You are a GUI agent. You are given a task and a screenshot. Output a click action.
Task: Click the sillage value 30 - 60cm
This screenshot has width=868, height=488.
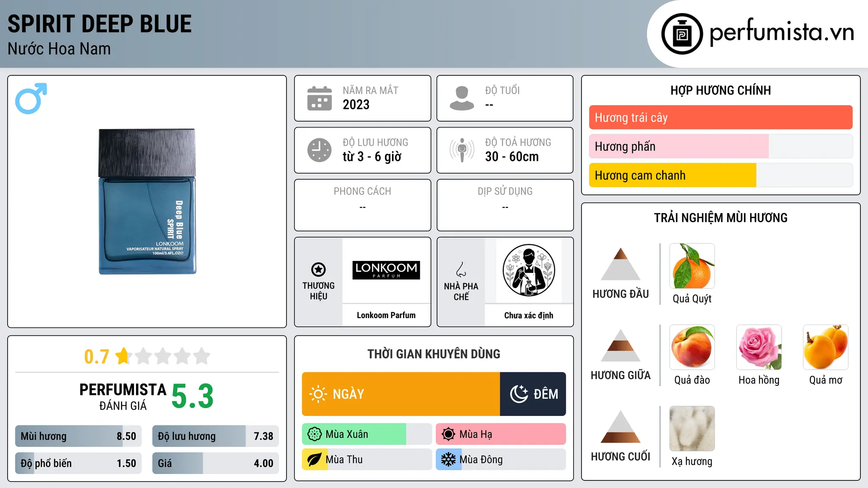[x=512, y=156]
